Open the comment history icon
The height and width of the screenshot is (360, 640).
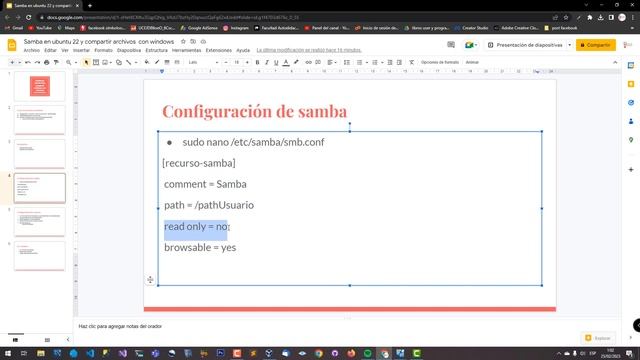tap(451, 45)
